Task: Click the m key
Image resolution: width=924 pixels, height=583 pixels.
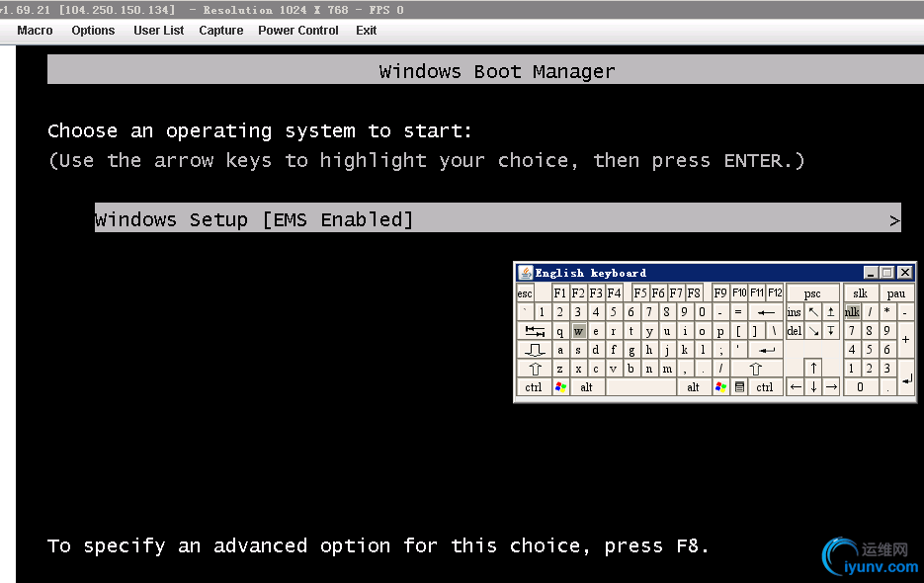Action: 667,369
